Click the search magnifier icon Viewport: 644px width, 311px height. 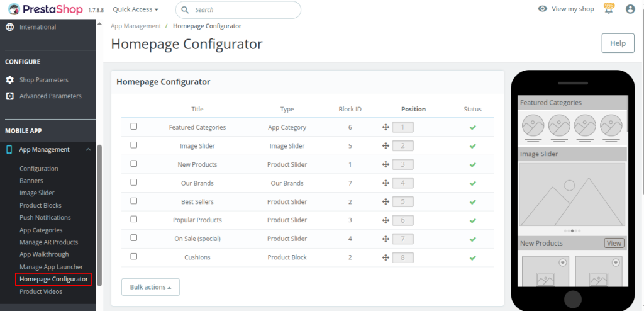point(185,9)
